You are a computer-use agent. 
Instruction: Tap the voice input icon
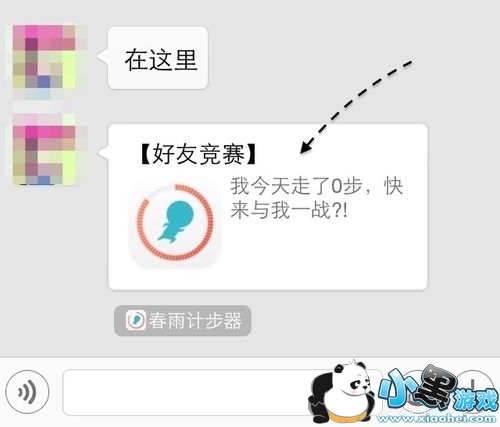(x=28, y=392)
